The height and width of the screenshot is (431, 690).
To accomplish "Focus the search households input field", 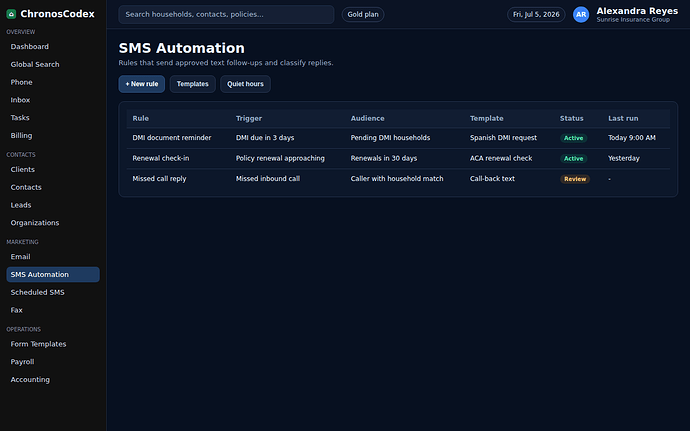I will 226,15.
